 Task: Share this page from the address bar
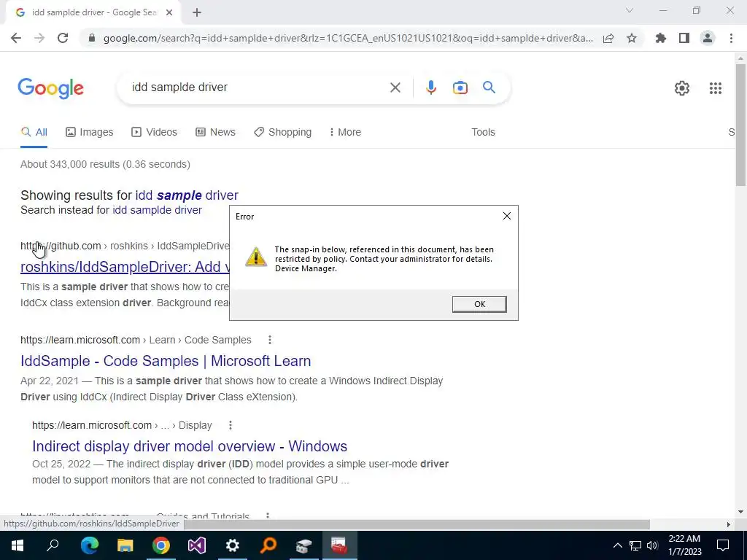coord(608,38)
